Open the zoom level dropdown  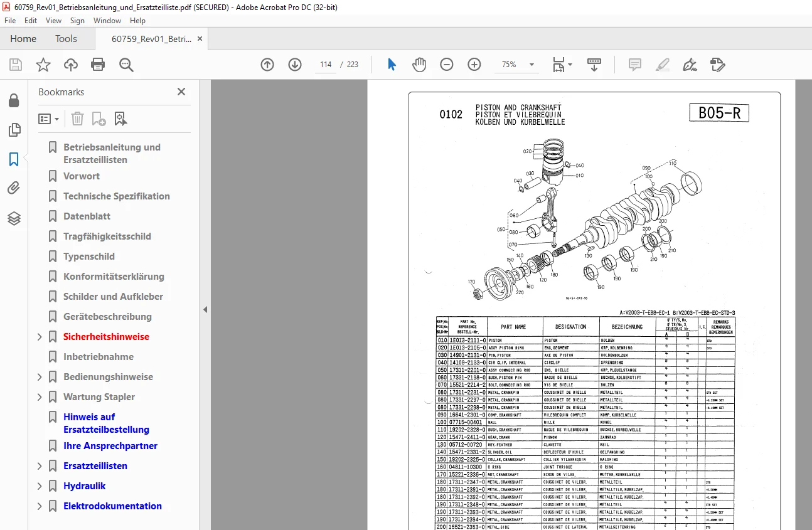[x=532, y=65]
